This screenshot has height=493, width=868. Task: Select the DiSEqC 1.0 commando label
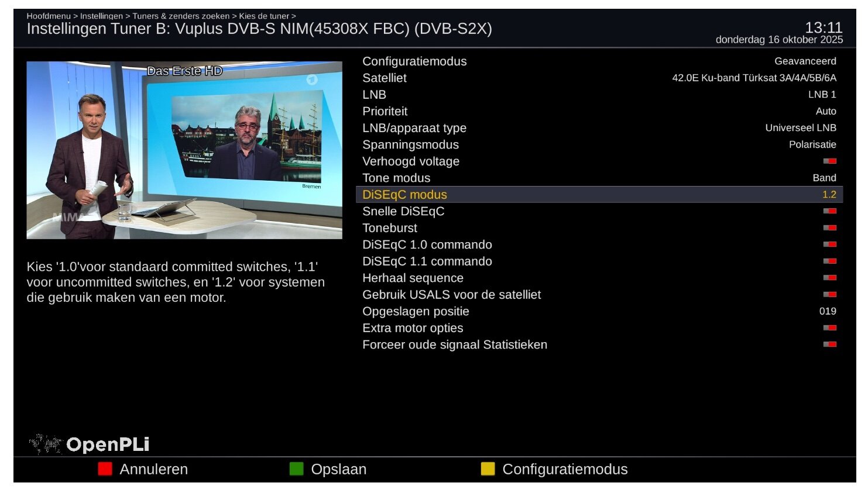click(x=427, y=244)
